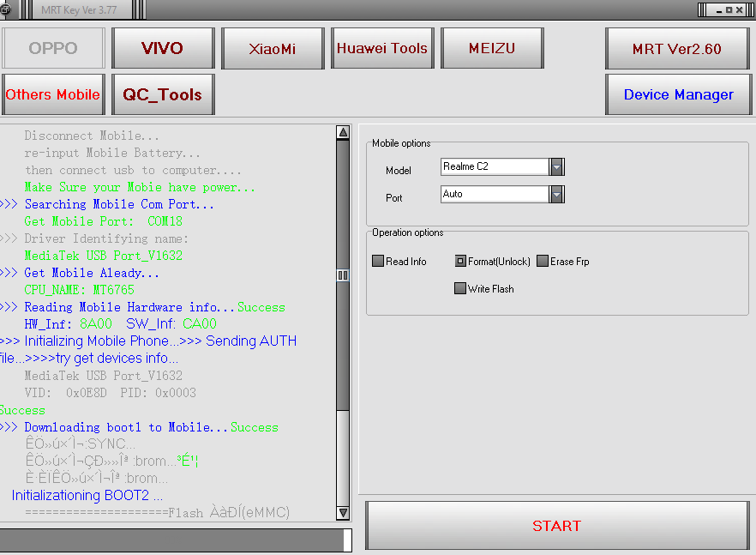Toggle the Format(Unlock) checkbox
Screen dimensions: 756x555
coord(460,261)
